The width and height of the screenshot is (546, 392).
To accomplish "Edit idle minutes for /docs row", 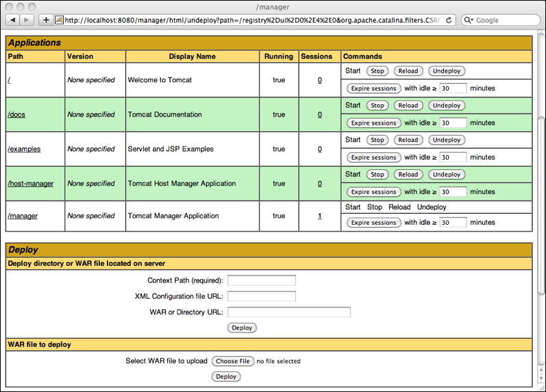I will pos(453,123).
